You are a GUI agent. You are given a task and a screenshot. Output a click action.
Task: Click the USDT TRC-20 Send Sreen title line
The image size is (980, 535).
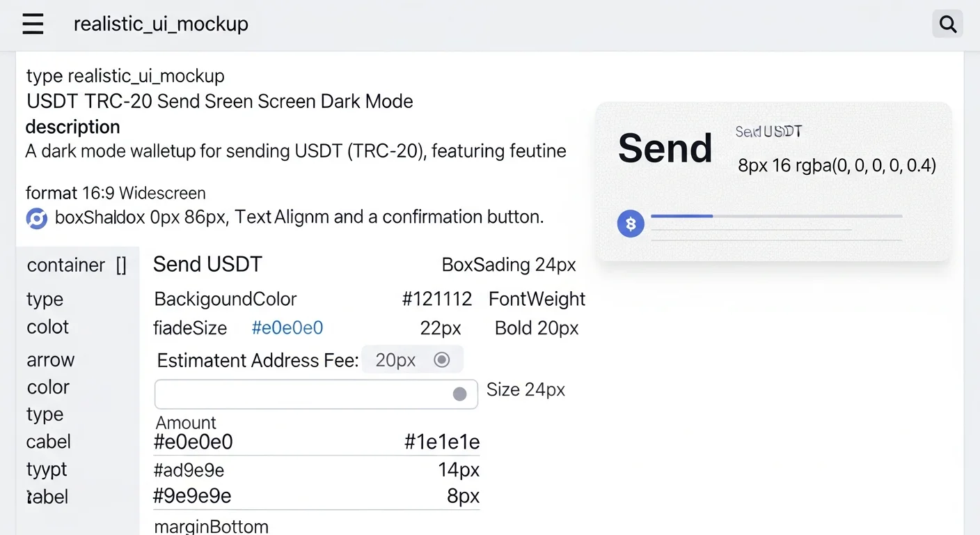coord(220,102)
